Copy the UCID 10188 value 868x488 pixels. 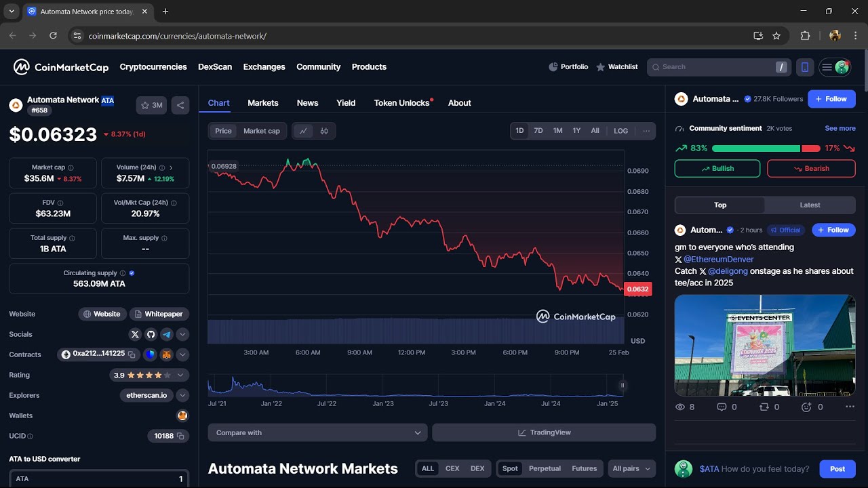pos(180,436)
